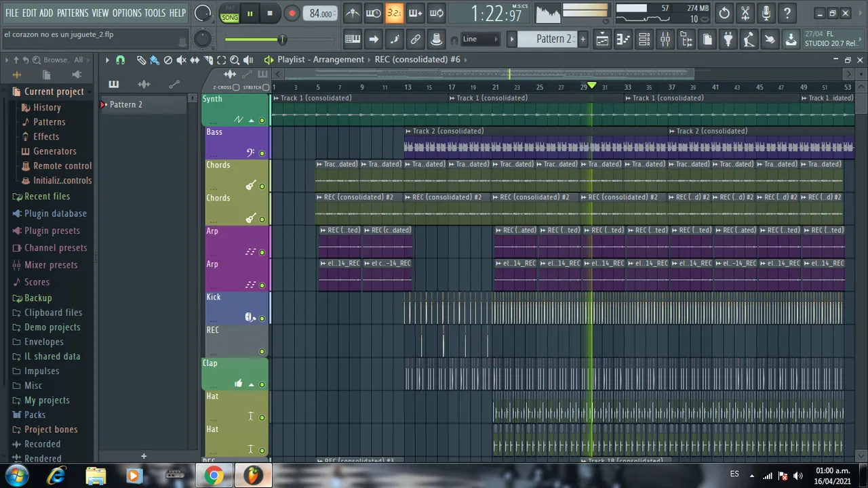This screenshot has width=868, height=488.
Task: Open Google Chrome from the taskbar
Action: pos(214,476)
